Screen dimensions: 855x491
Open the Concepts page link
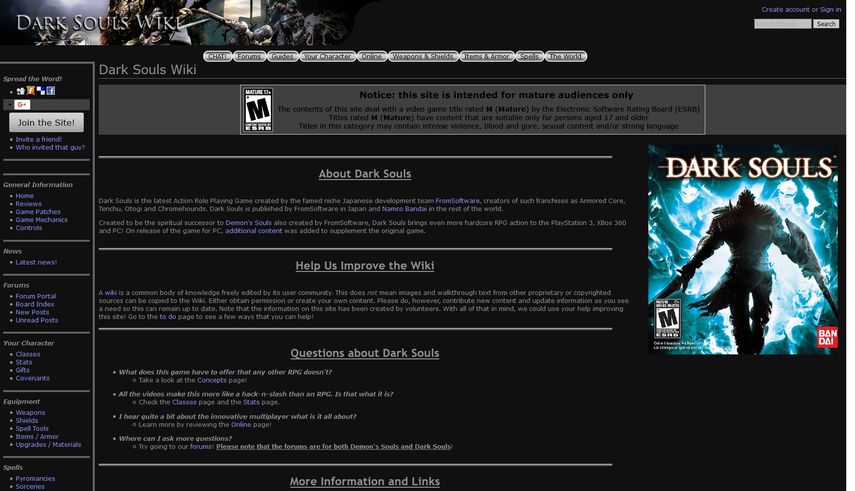point(212,380)
